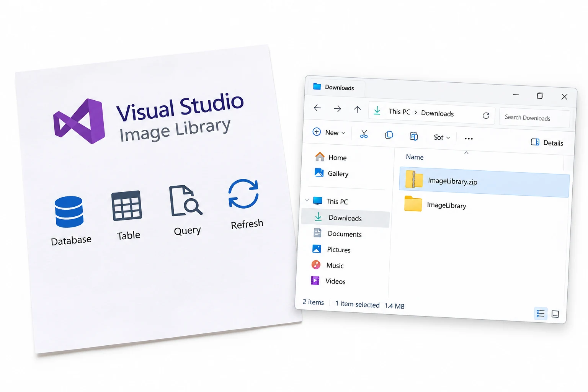Click the Database cylinder icon

coord(69,212)
